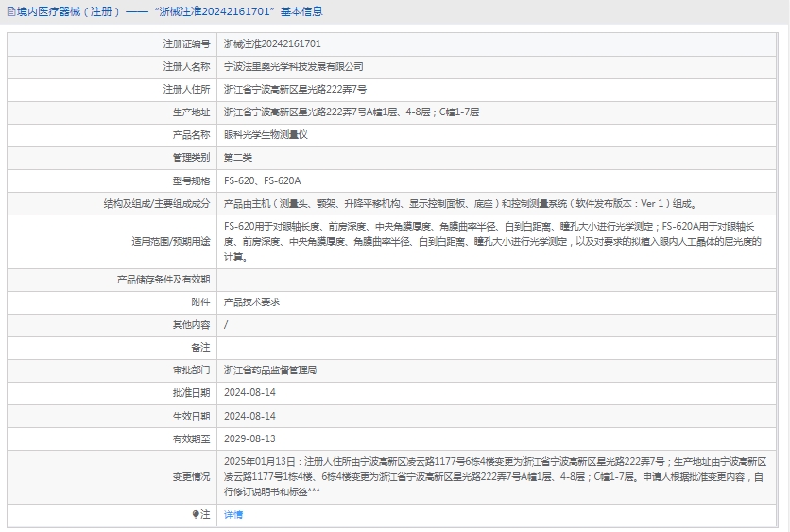Viewport: 790px width, 532px height.
Task: Click the document icon before 境内医疗器械
Action: pos(10,12)
